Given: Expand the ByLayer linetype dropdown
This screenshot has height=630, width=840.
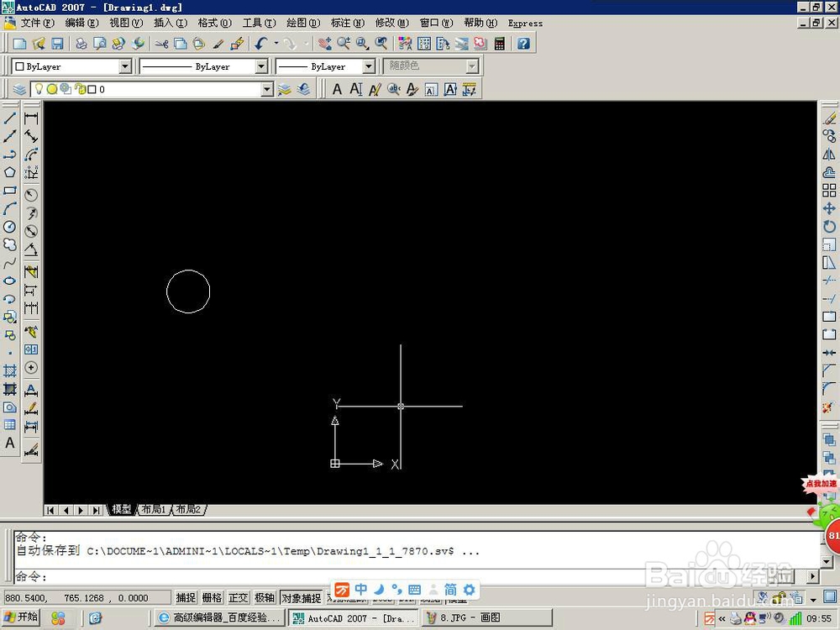Looking at the screenshot, I should (261, 66).
